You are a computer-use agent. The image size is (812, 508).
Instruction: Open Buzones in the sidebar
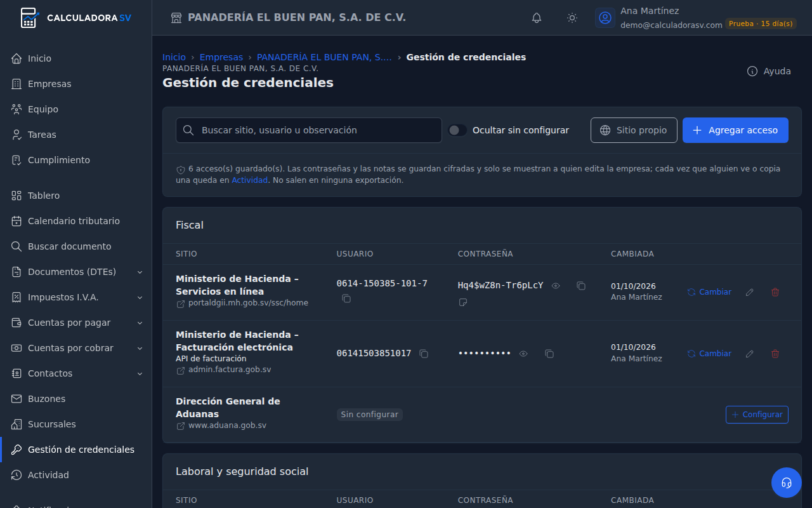point(76,399)
